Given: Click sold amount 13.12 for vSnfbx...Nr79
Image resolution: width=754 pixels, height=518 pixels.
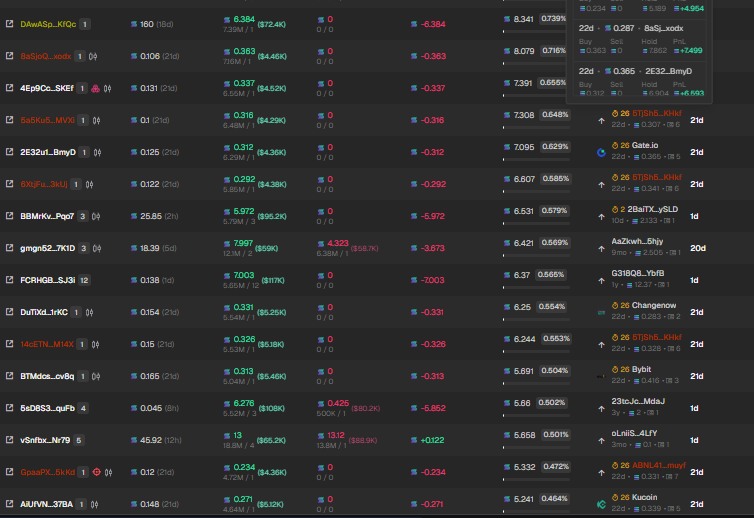Looking at the screenshot, I should (336, 435).
